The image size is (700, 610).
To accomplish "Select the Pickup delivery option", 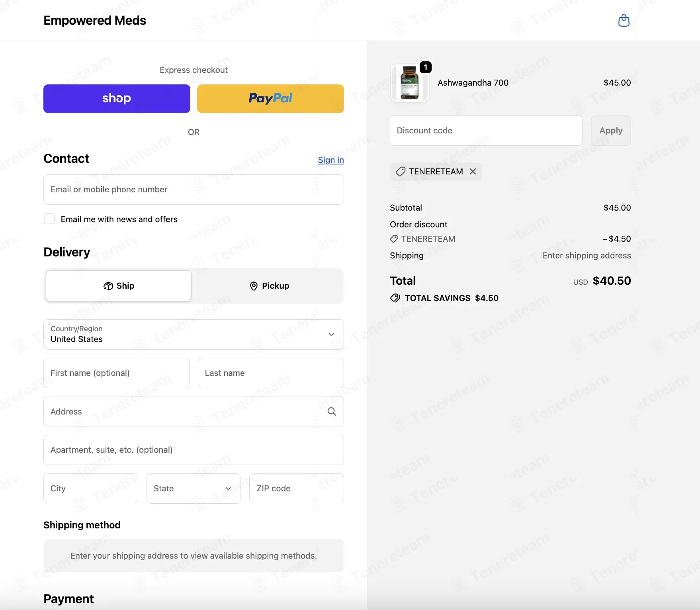I will (270, 286).
